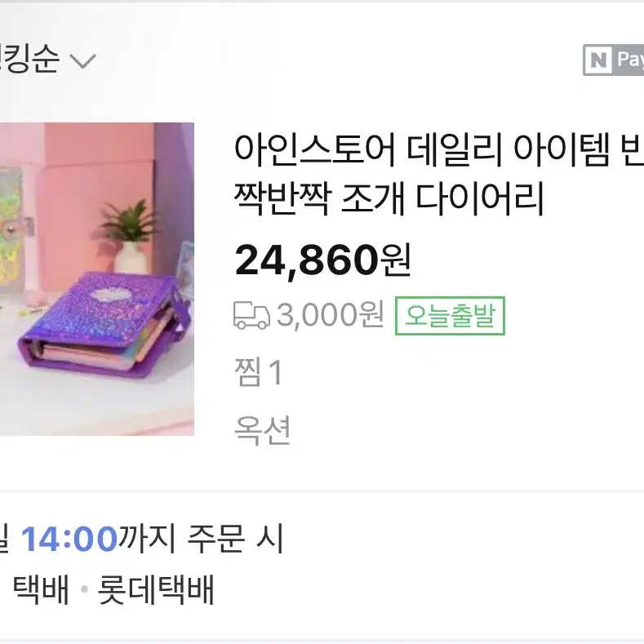
Task: Click the green 오늘출발 badge
Action: pyautogui.click(x=450, y=315)
